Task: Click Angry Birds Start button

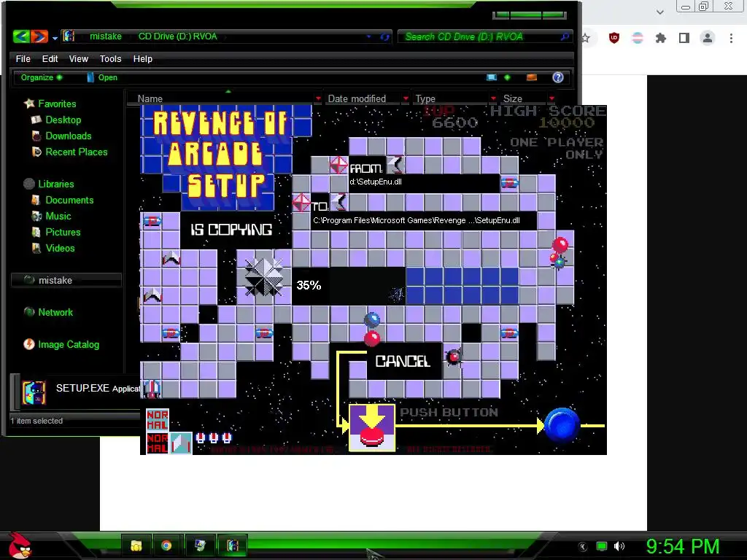Action: 20,545
